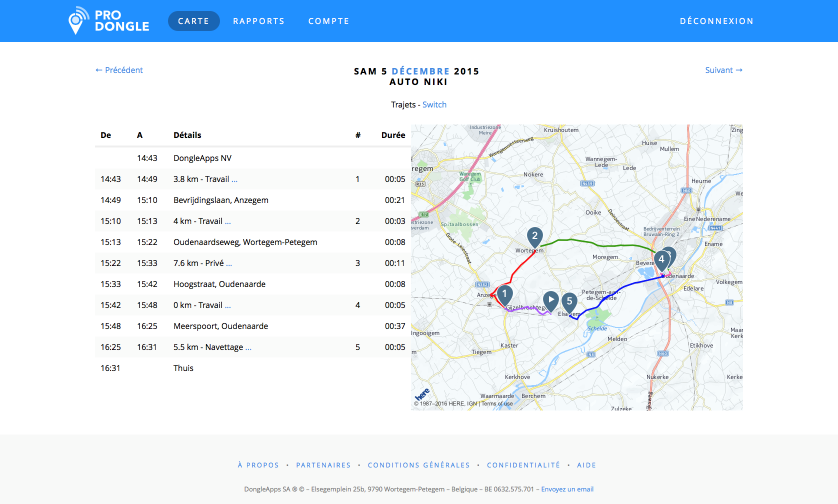Click the Envoyez un email link
Viewport: 838px width, 504px height.
tap(567, 489)
